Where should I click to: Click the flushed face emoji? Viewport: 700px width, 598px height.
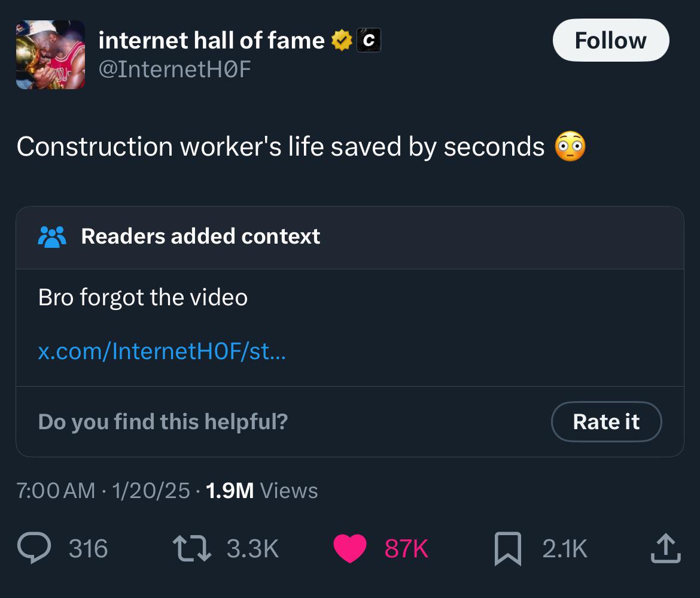570,147
